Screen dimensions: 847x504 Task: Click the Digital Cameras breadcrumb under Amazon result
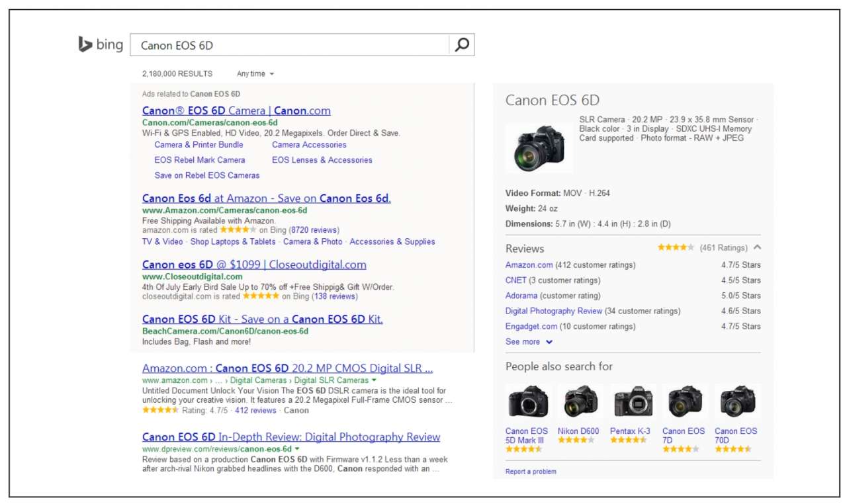click(x=258, y=381)
